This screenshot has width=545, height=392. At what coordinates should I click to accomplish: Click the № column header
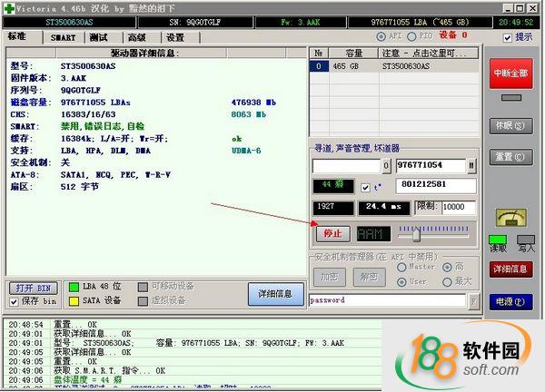319,54
